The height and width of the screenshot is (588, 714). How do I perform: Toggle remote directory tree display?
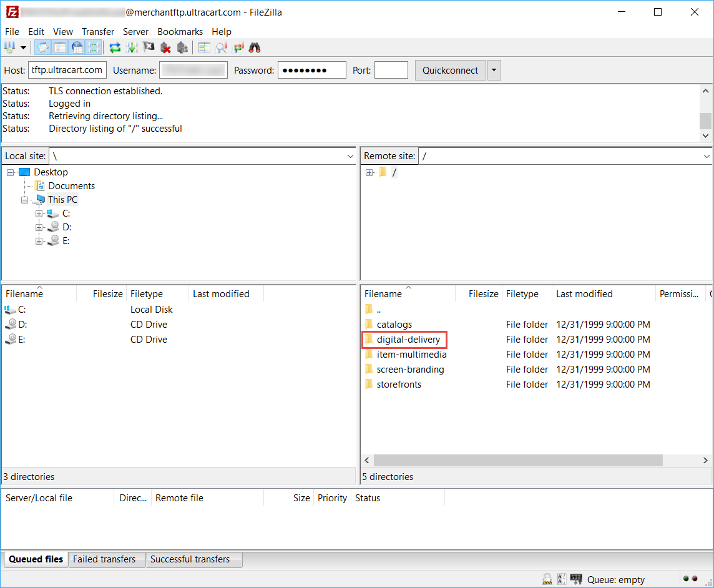(x=77, y=47)
